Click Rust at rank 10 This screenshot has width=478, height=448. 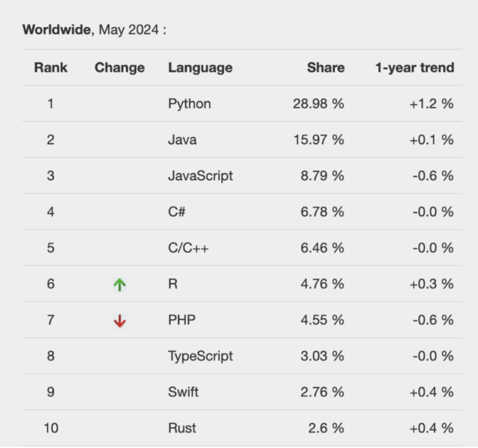182,427
